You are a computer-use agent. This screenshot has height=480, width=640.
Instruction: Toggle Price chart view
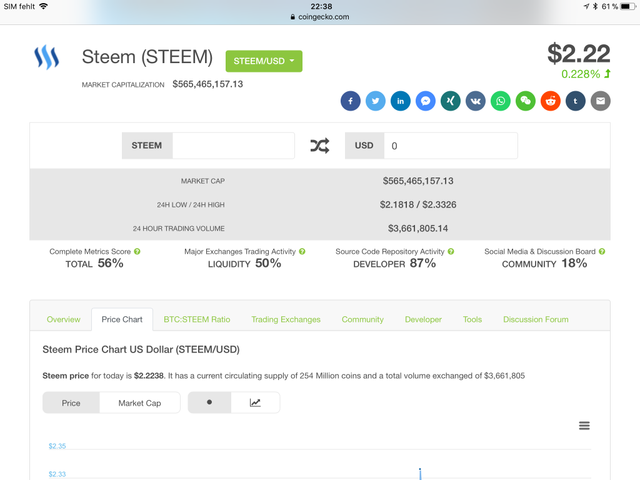click(71, 403)
